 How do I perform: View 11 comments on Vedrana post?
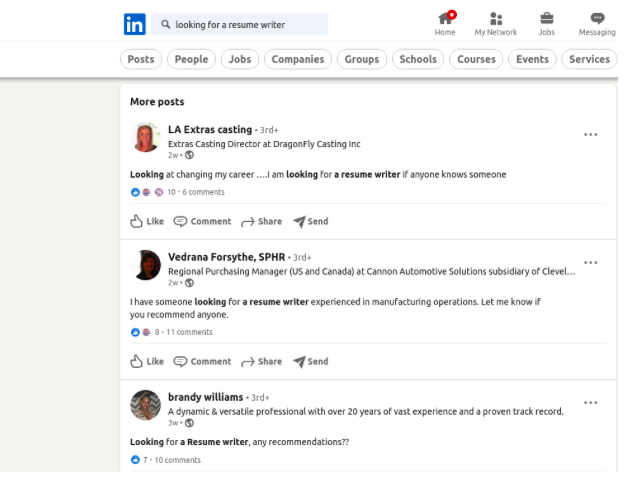pyautogui.click(x=189, y=332)
